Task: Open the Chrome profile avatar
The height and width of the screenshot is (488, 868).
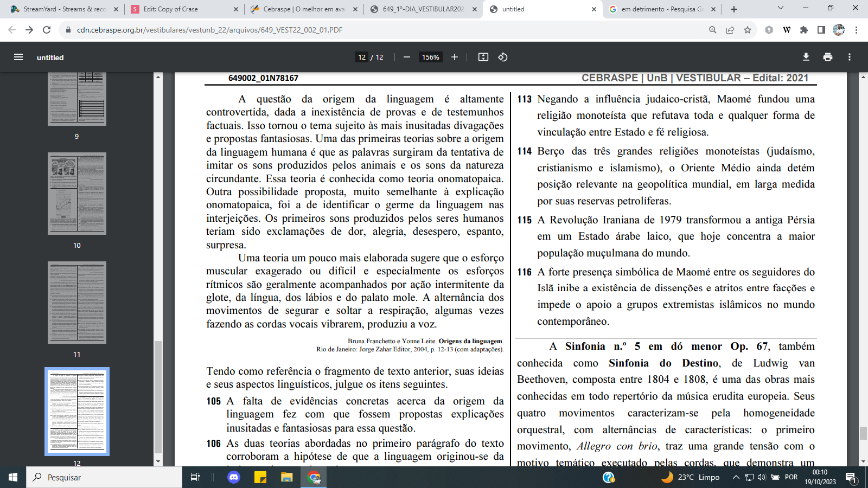Action: pyautogui.click(x=839, y=30)
